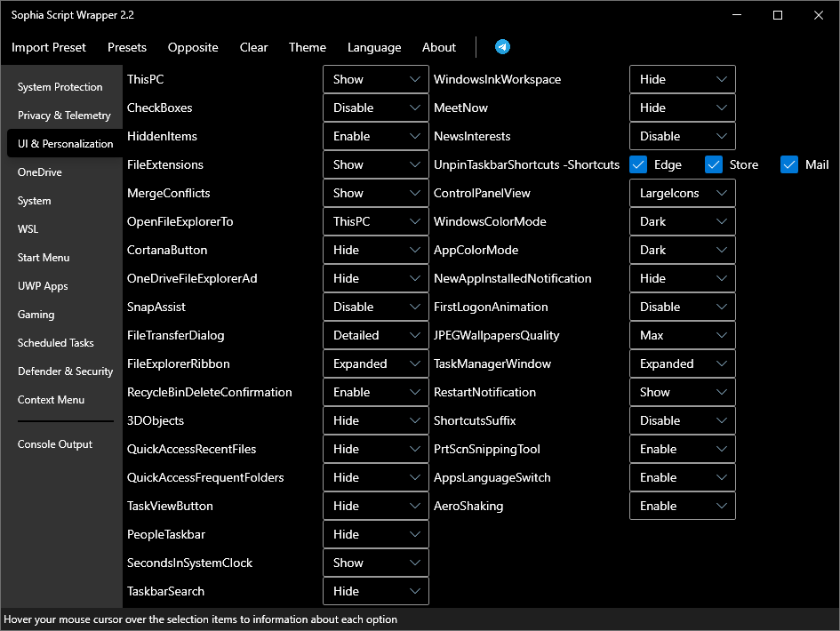Open the About menu item
Screen dimensions: 840x631
(439, 47)
